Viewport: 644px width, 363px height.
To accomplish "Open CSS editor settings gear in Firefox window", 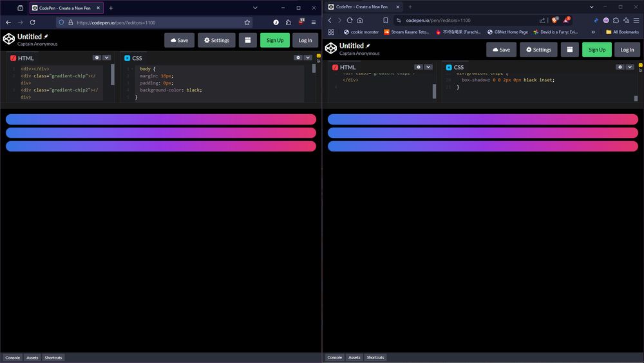I will click(x=298, y=57).
